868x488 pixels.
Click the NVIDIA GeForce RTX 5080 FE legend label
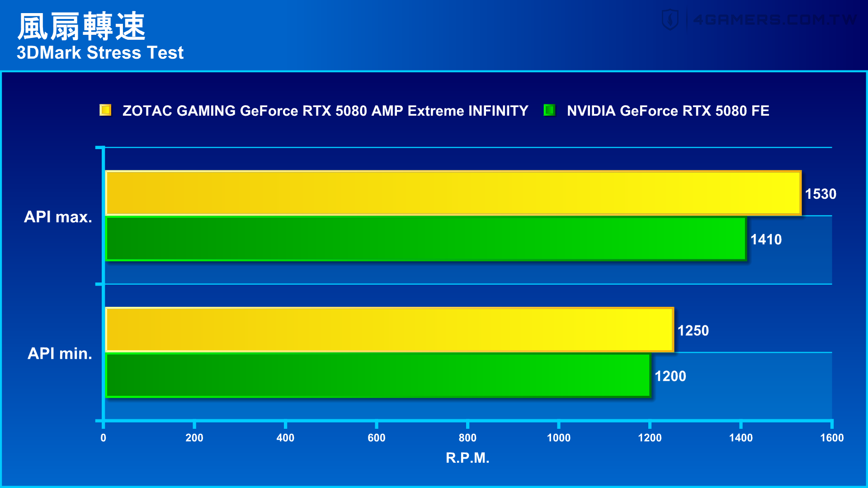click(x=668, y=111)
